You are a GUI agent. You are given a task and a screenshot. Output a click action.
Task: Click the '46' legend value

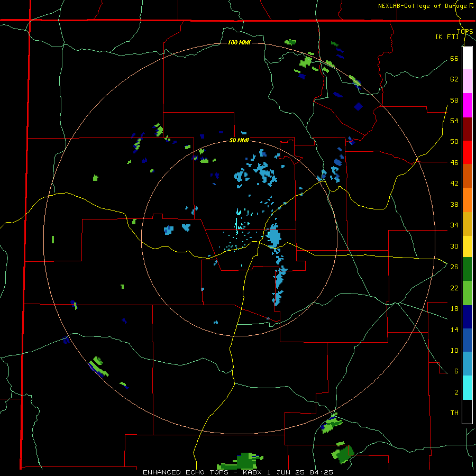click(454, 163)
